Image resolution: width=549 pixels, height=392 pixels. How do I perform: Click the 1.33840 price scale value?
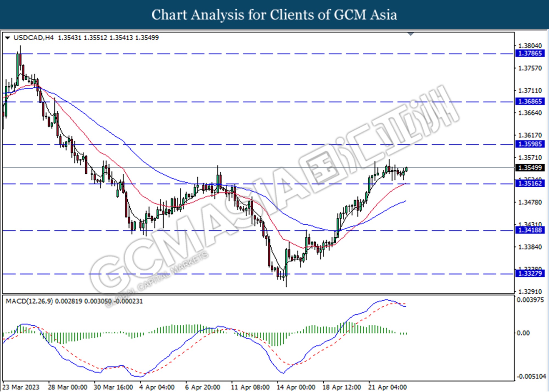pos(530,247)
